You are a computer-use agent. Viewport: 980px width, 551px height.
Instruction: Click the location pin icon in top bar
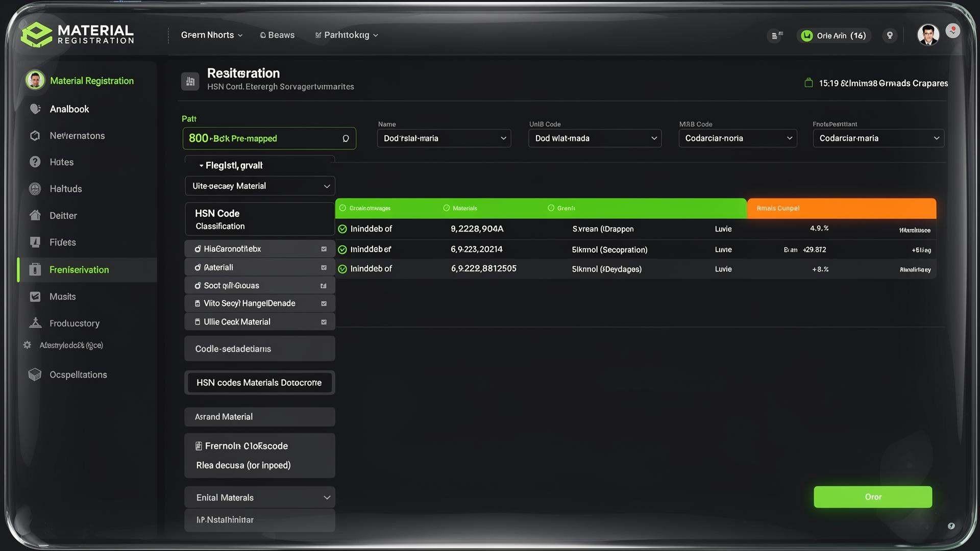(890, 35)
